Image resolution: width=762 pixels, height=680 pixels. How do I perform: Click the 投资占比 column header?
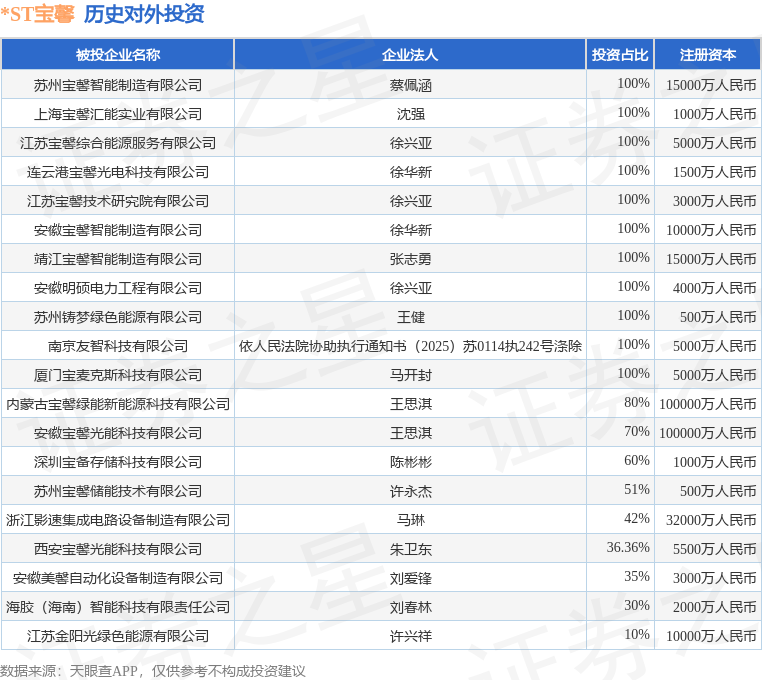point(620,54)
